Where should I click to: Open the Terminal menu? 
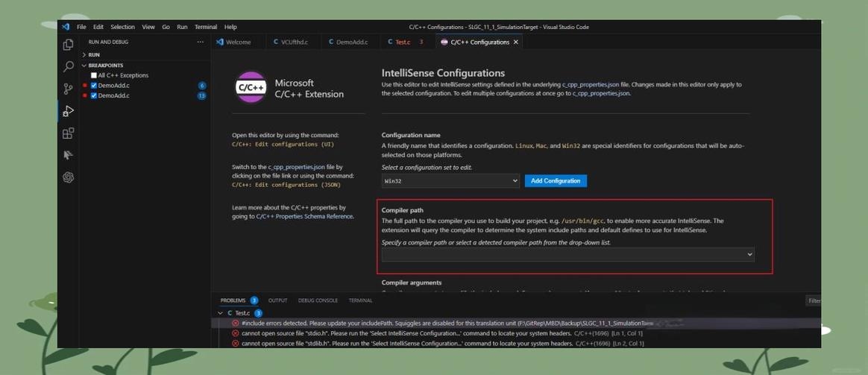point(205,27)
